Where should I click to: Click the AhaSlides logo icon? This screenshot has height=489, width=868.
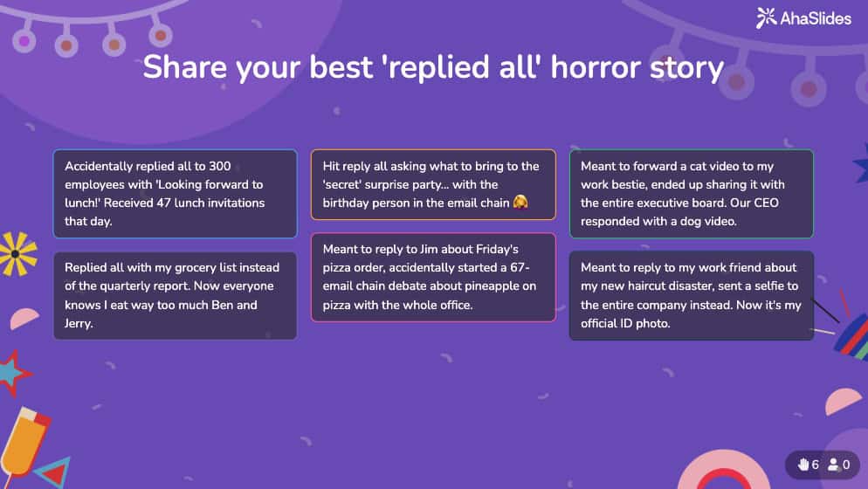click(x=766, y=17)
